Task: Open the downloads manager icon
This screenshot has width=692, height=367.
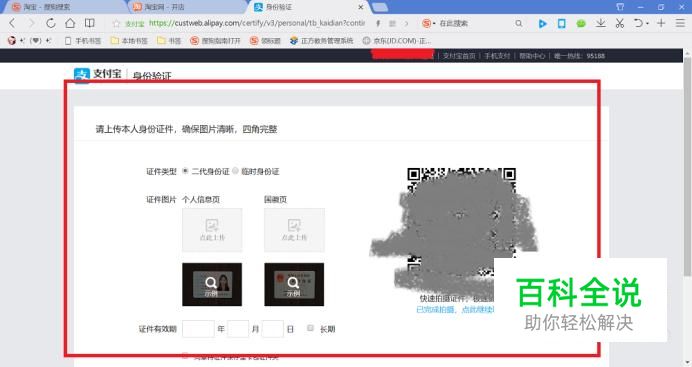Action: [600, 23]
